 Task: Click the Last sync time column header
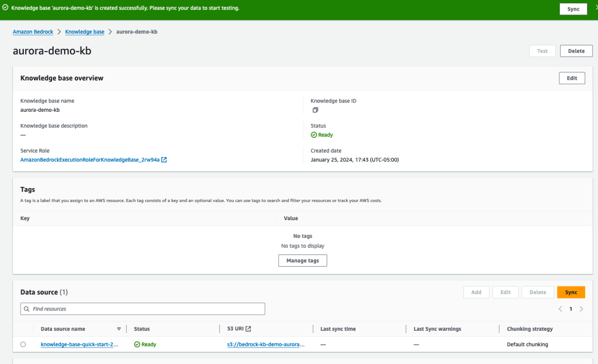pyautogui.click(x=338, y=329)
